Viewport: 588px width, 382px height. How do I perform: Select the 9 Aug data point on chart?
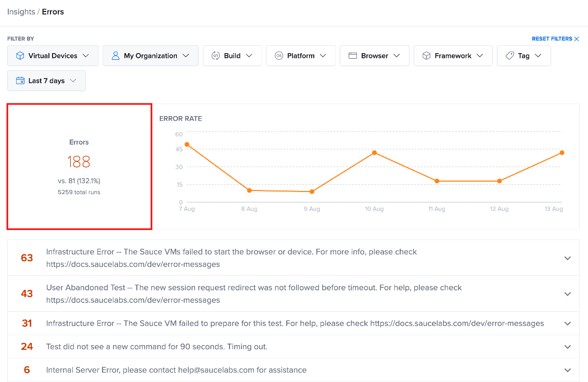coord(312,192)
